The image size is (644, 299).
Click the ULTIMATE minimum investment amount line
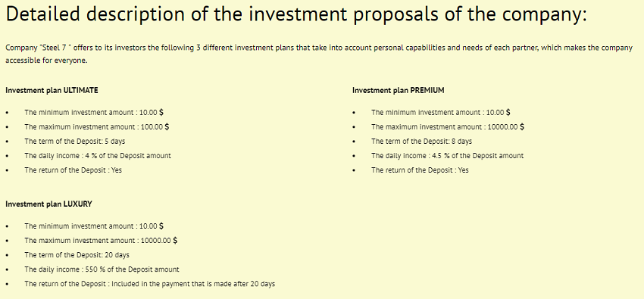(x=94, y=112)
